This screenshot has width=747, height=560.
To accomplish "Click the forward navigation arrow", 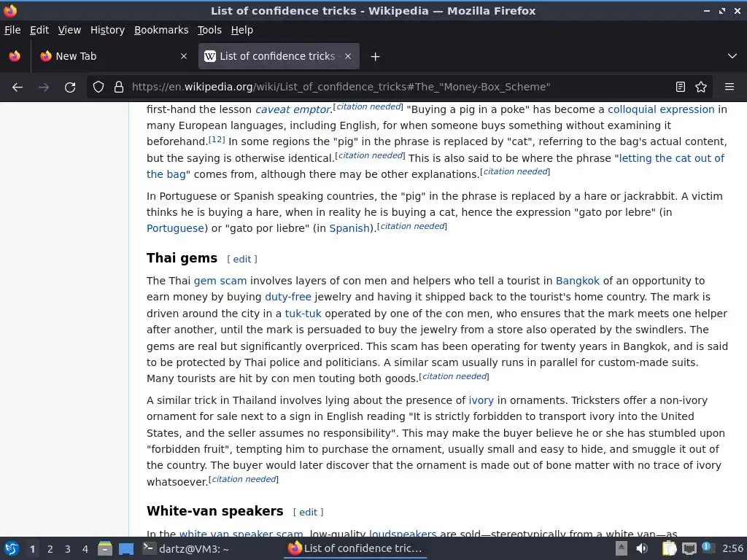I will [x=44, y=87].
